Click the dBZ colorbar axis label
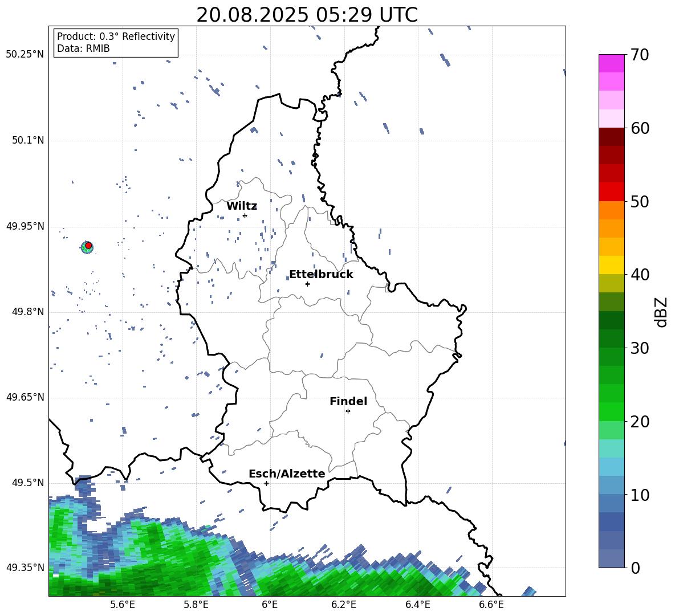The width and height of the screenshot is (675, 616). click(662, 312)
